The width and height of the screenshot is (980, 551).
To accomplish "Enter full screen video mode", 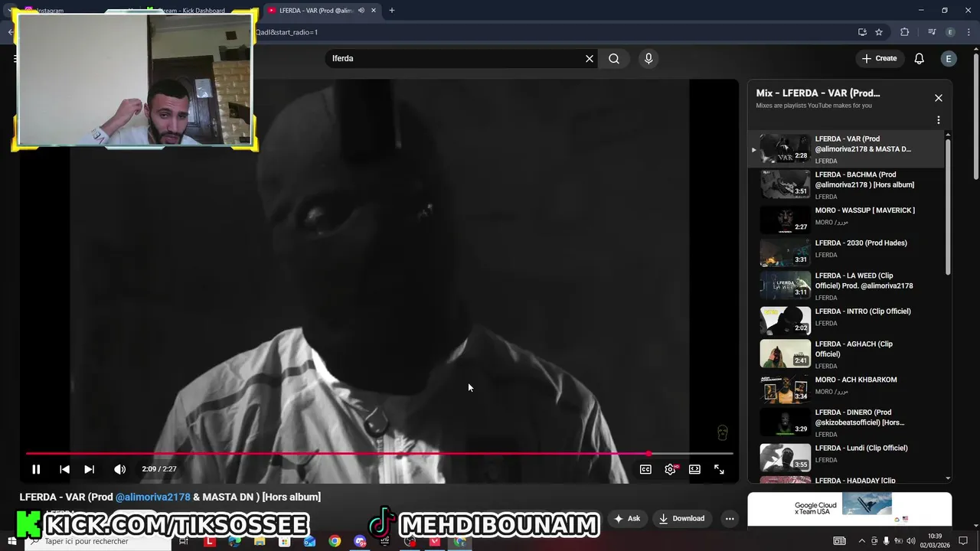I will [719, 469].
